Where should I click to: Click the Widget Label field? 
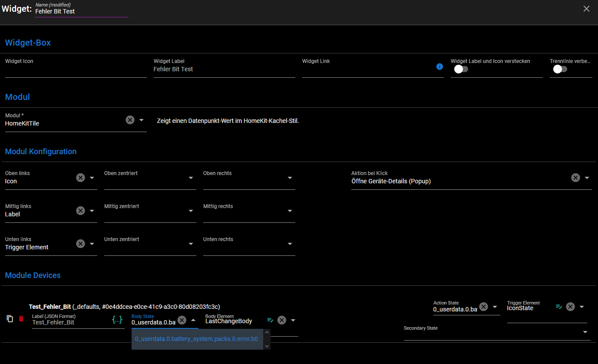pyautogui.click(x=225, y=69)
